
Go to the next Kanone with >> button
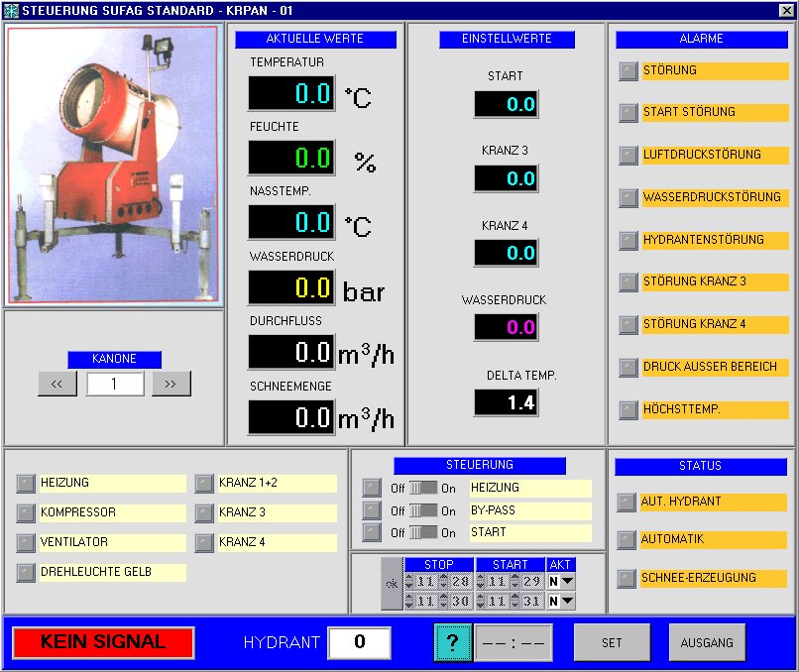pyautogui.click(x=171, y=385)
